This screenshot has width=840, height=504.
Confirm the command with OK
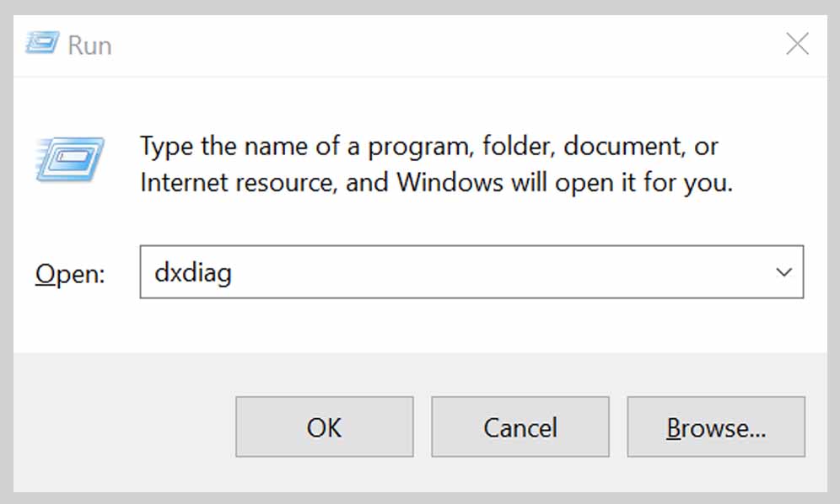coord(324,426)
